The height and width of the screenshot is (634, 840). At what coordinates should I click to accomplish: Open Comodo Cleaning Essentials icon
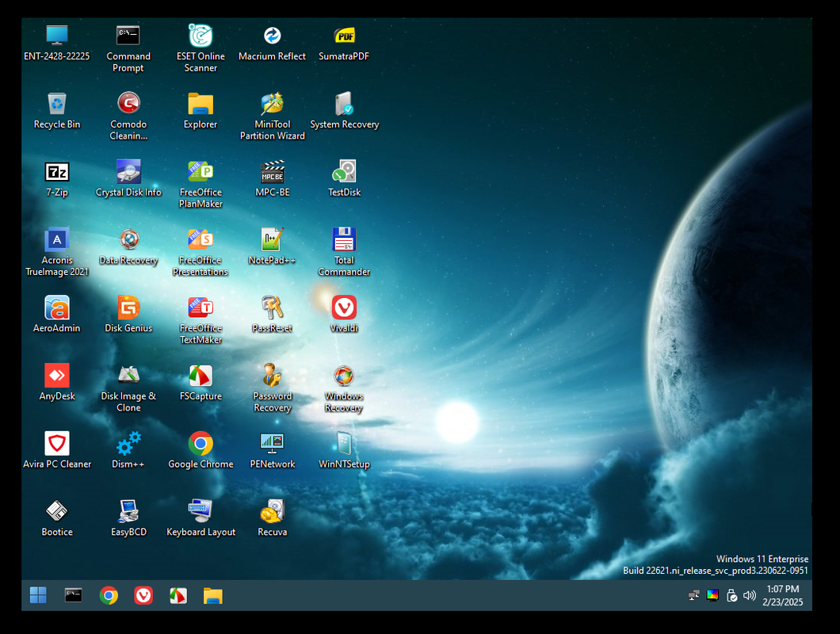pos(128,104)
